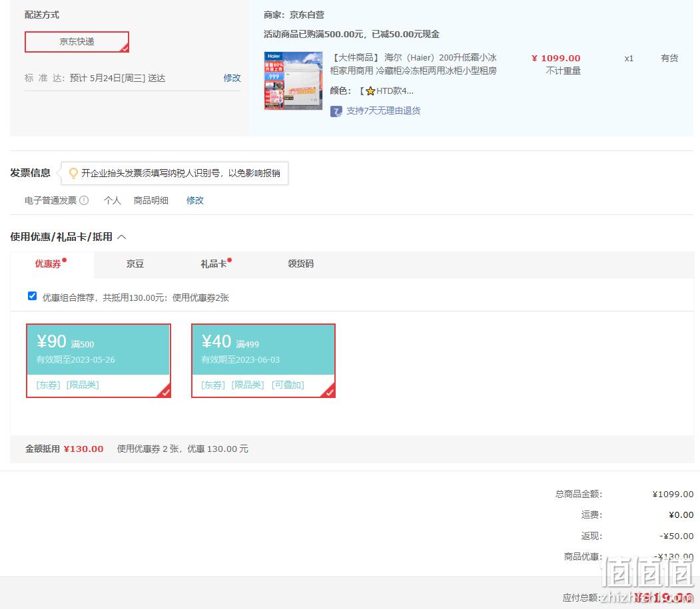The height and width of the screenshot is (609, 700).
Task: Click quantity x1 text
Action: click(x=629, y=59)
